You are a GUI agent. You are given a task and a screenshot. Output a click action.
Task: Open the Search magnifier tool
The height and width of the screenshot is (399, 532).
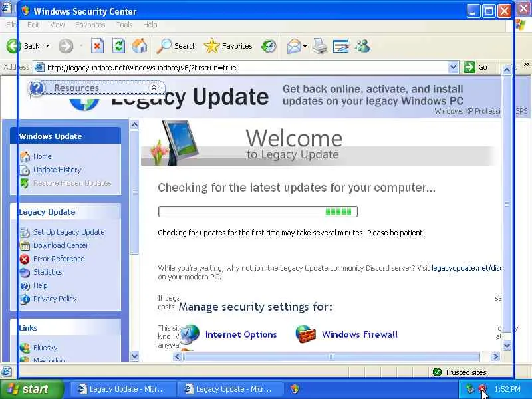pos(176,46)
